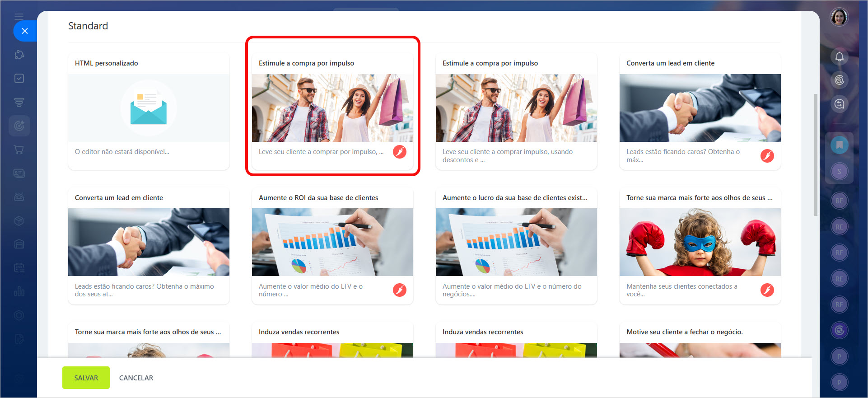The image size is (868, 398).
Task: Open notifications bell icon
Action: [x=839, y=56]
